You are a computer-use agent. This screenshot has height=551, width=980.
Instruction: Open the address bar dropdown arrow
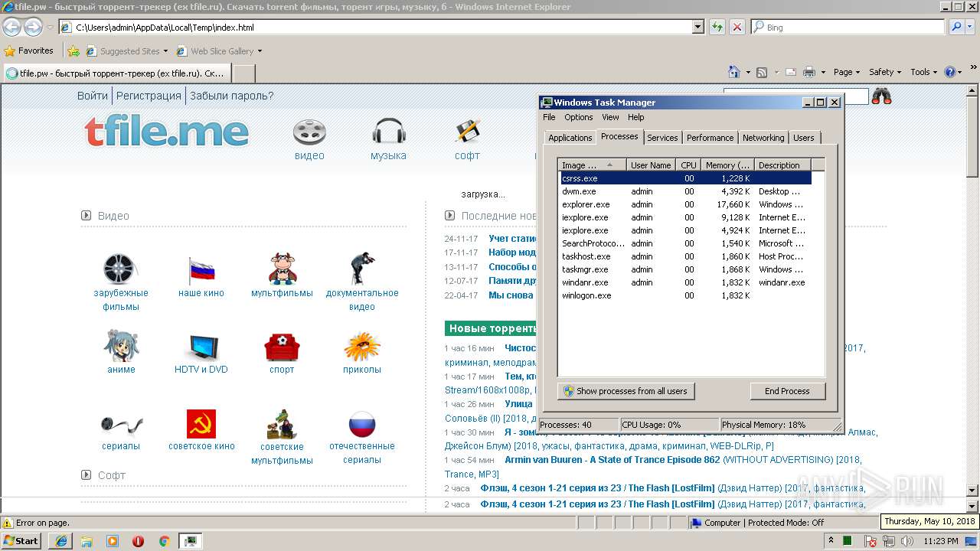click(x=697, y=27)
